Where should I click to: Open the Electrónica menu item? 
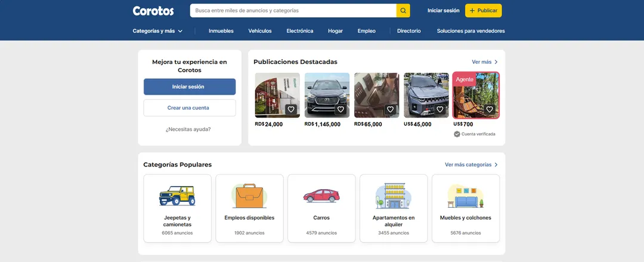tap(300, 31)
